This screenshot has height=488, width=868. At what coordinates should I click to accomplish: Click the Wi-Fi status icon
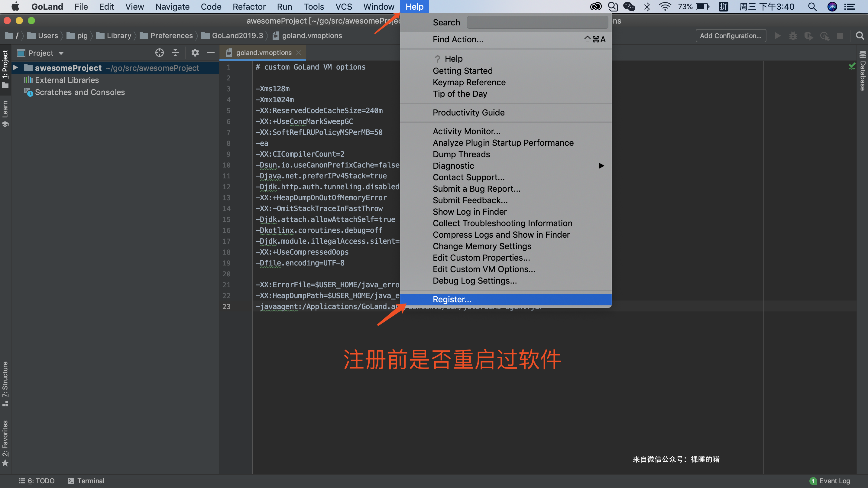click(665, 7)
